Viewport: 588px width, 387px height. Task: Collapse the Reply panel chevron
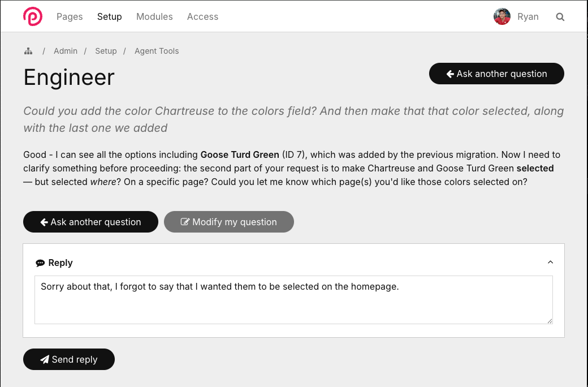pyautogui.click(x=550, y=263)
